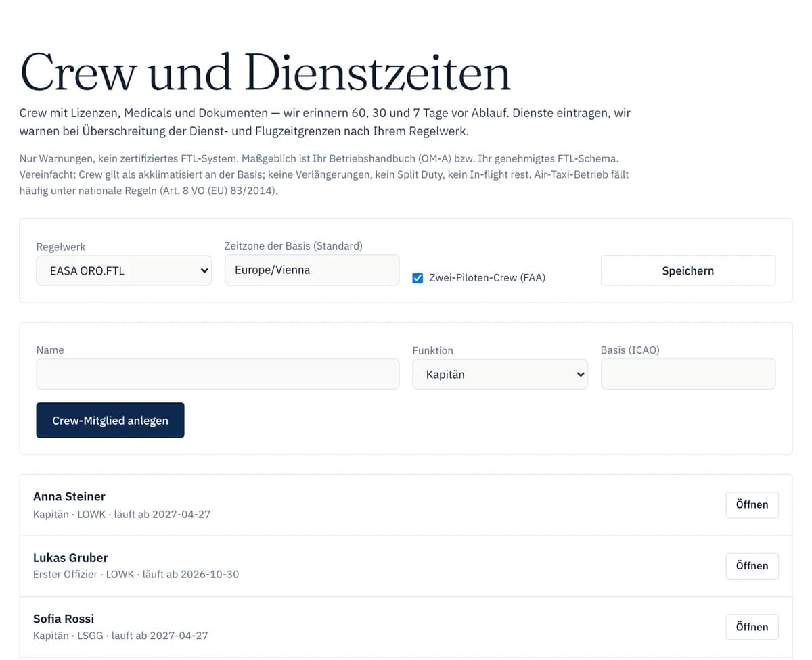Open Sofia Rossi's record with Öffnen
This screenshot has height=660, width=812.
(752, 627)
